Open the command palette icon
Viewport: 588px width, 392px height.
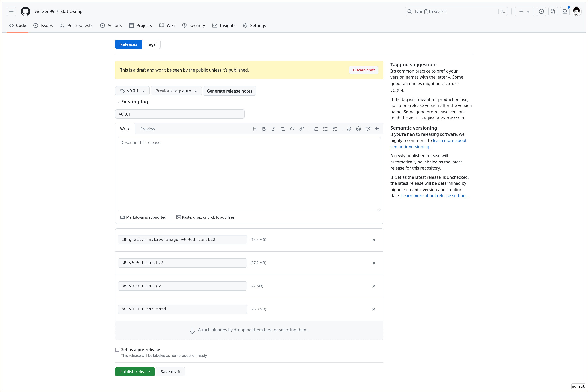[503, 11]
